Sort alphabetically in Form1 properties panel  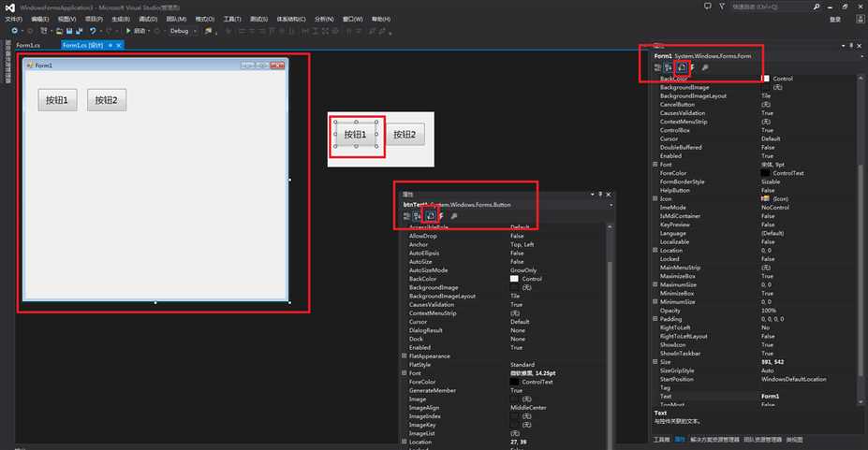click(x=669, y=67)
